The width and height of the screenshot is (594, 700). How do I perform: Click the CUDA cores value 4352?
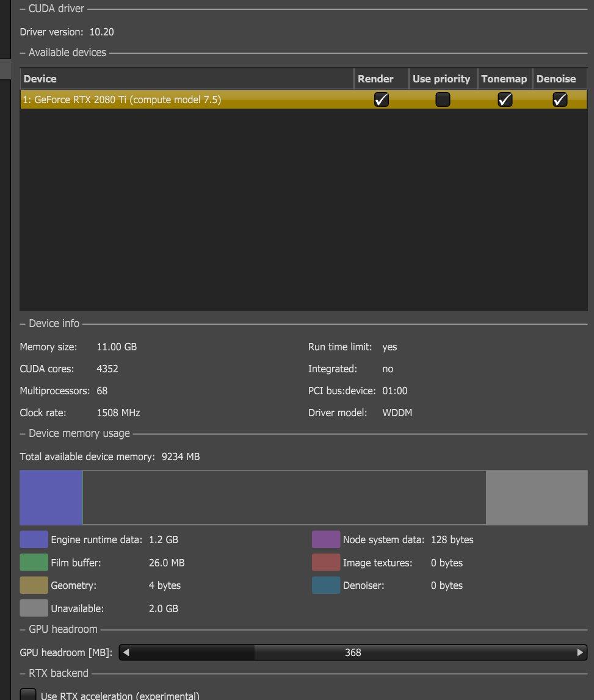[x=107, y=369]
